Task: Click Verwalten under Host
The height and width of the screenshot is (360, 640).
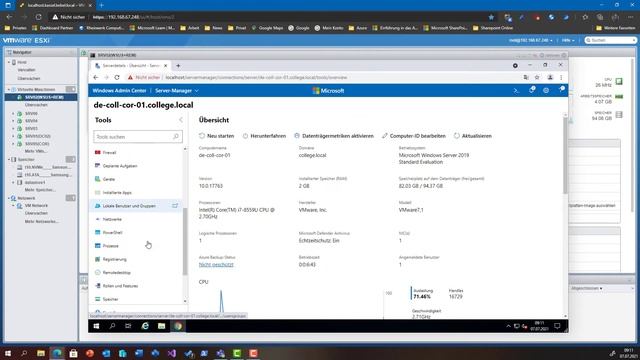Action: (x=27, y=70)
